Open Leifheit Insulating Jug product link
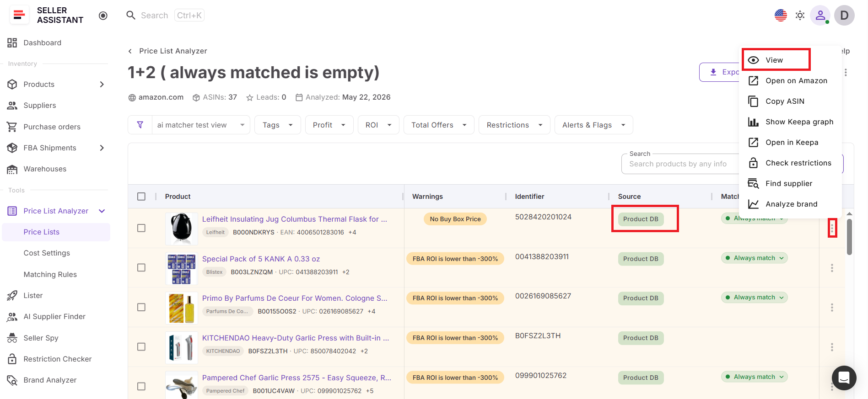The width and height of the screenshot is (868, 399). (295, 219)
